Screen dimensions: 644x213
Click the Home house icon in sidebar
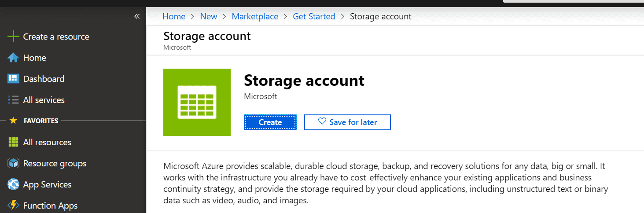(13, 58)
